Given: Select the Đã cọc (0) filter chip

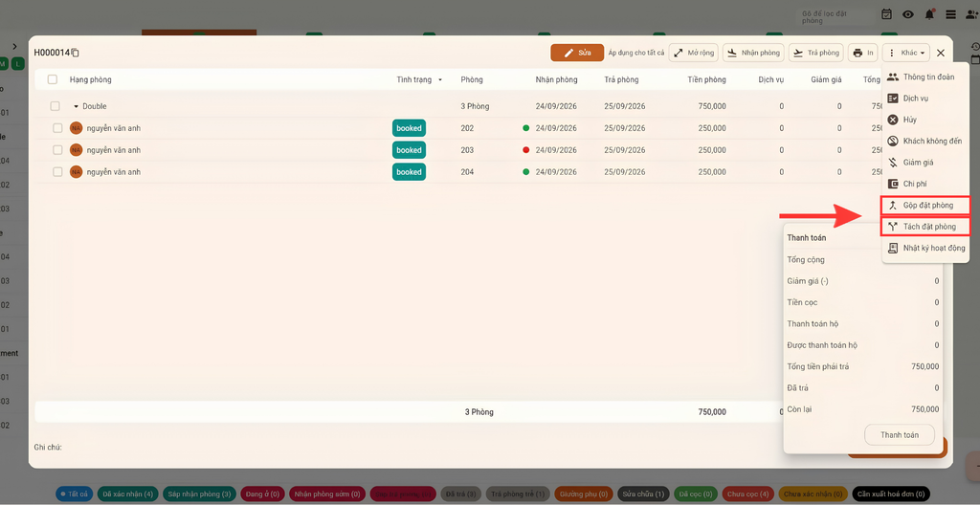Looking at the screenshot, I should click(x=696, y=494).
